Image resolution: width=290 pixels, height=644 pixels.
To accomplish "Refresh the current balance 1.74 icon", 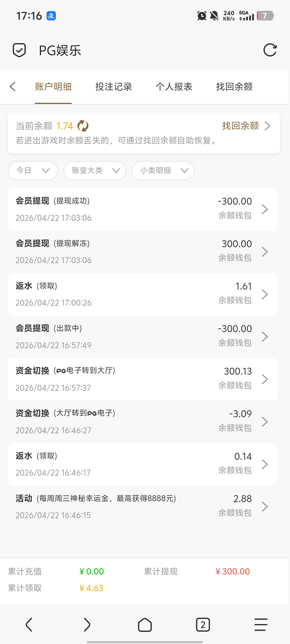I will pos(83,126).
